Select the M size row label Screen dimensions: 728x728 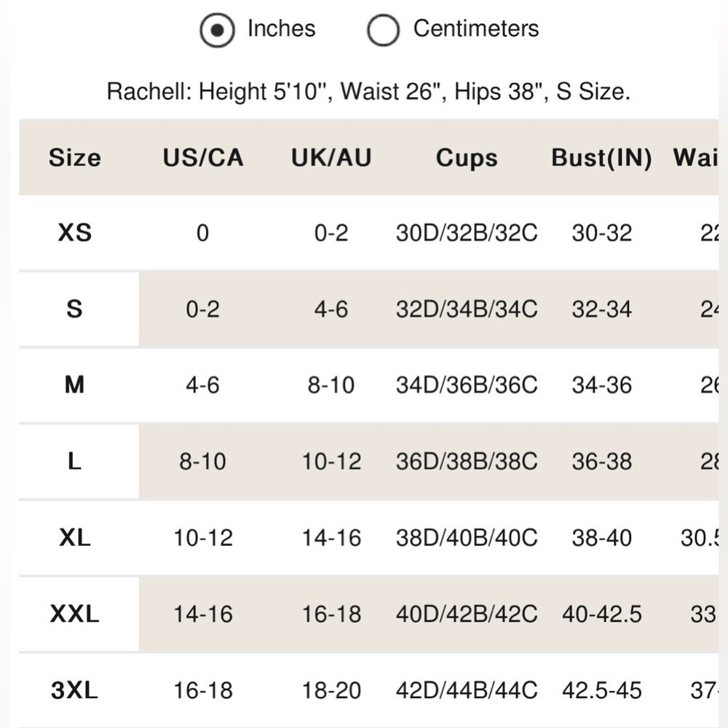(x=75, y=385)
